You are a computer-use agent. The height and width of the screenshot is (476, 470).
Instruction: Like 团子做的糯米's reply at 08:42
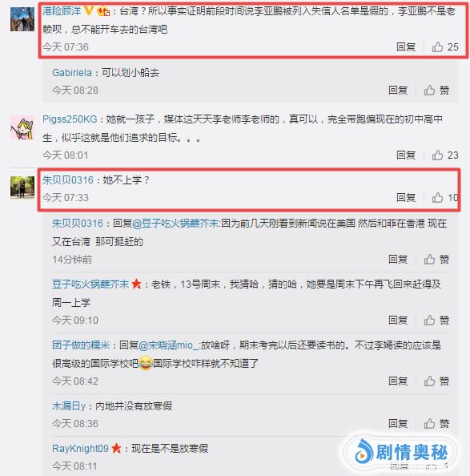pos(436,381)
